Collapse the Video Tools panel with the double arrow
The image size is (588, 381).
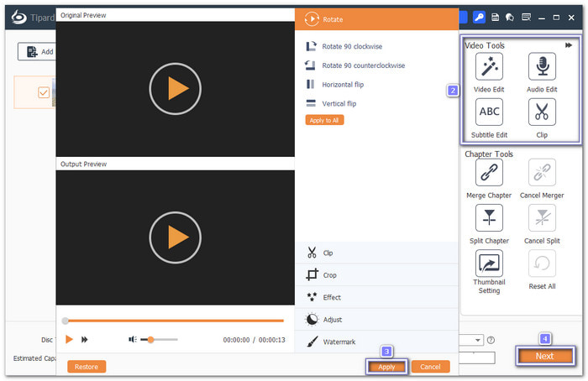[x=569, y=45]
